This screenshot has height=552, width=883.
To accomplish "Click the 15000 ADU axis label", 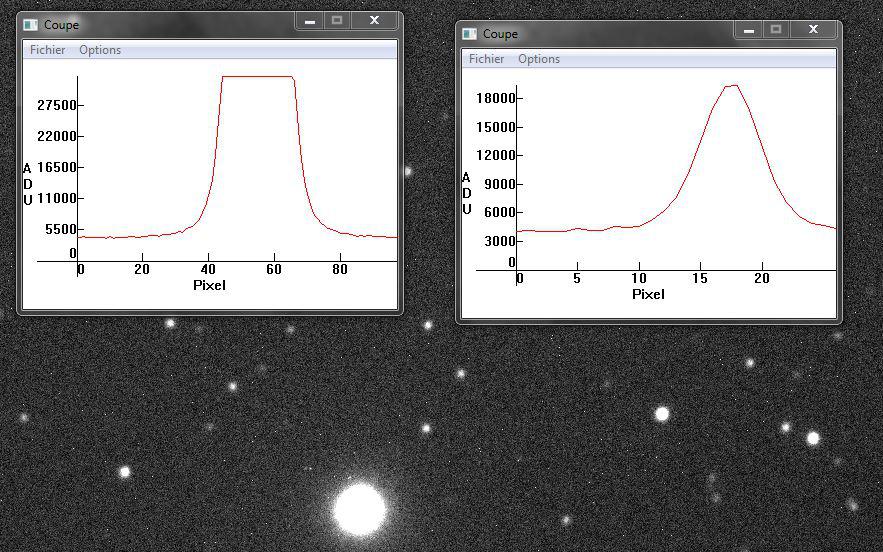I will [496, 127].
